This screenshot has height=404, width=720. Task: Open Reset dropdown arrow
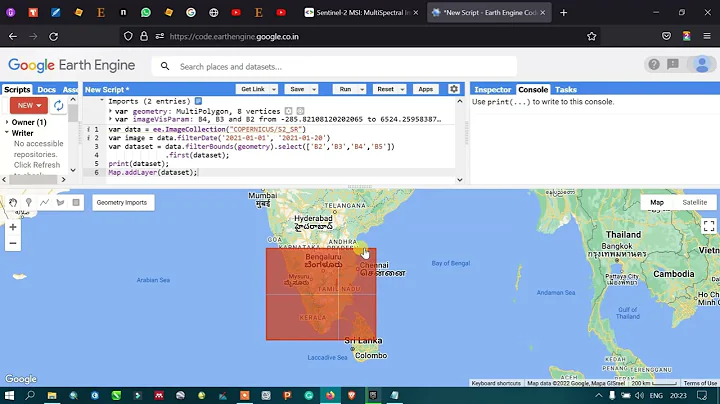click(x=402, y=89)
